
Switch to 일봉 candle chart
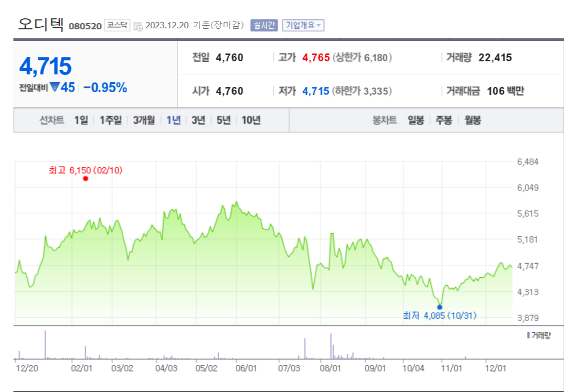[416, 120]
